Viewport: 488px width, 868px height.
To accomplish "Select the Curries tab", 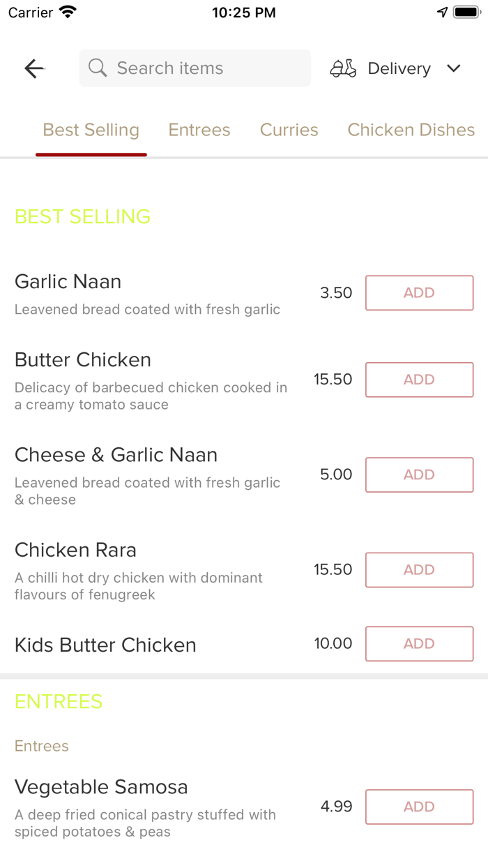I will pyautogui.click(x=289, y=130).
